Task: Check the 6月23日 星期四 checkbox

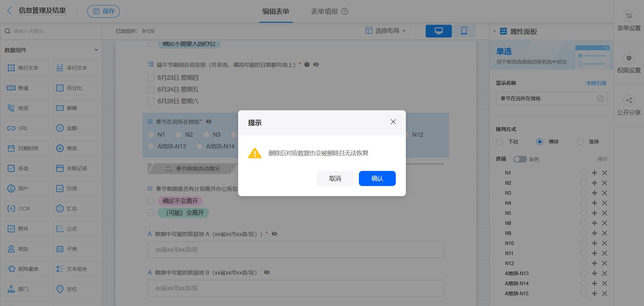Action: pyautogui.click(x=151, y=77)
